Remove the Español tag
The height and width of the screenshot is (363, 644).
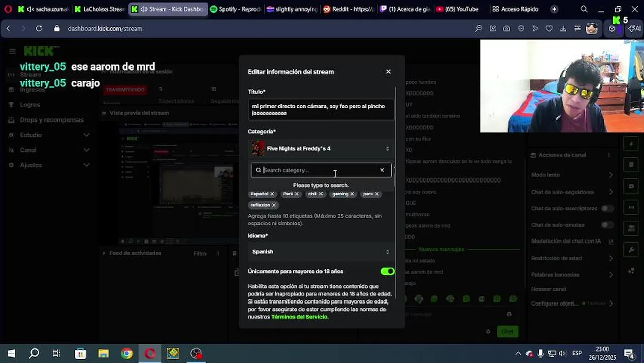tap(272, 194)
